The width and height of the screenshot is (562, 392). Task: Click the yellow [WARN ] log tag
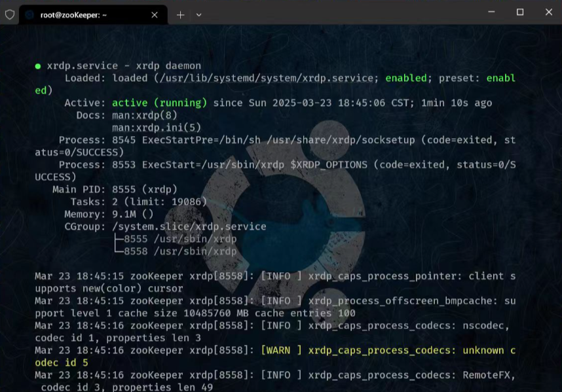[282, 350]
